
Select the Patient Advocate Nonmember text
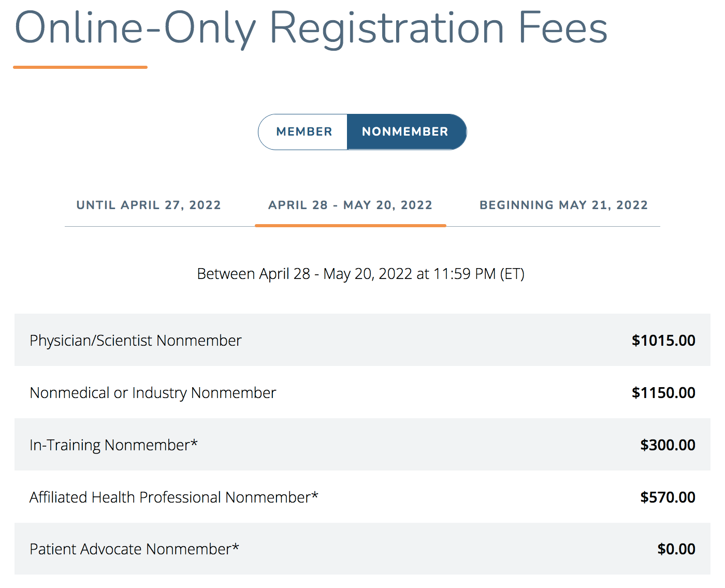coord(134,549)
